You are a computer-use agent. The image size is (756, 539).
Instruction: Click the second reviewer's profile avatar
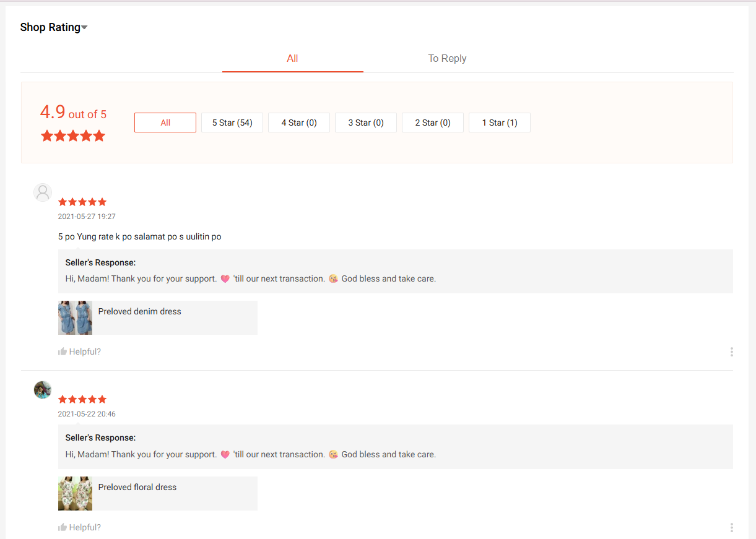tap(43, 390)
